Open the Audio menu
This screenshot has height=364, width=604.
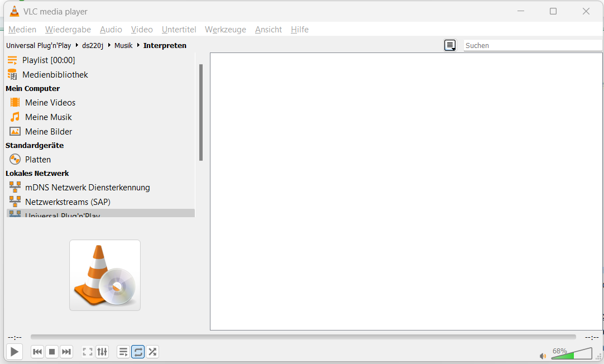coord(111,30)
